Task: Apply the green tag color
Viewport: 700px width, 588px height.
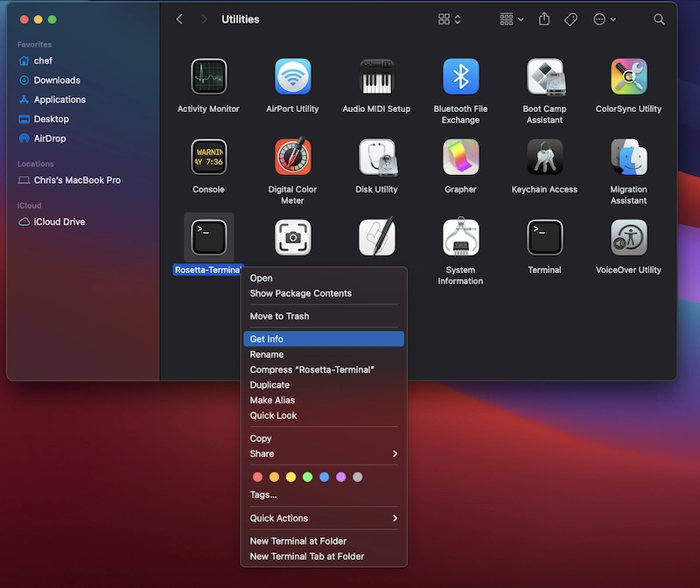Action: pos(308,477)
